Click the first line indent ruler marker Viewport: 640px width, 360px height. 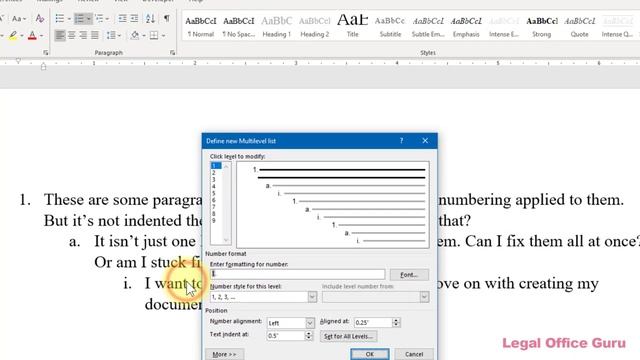18,61
